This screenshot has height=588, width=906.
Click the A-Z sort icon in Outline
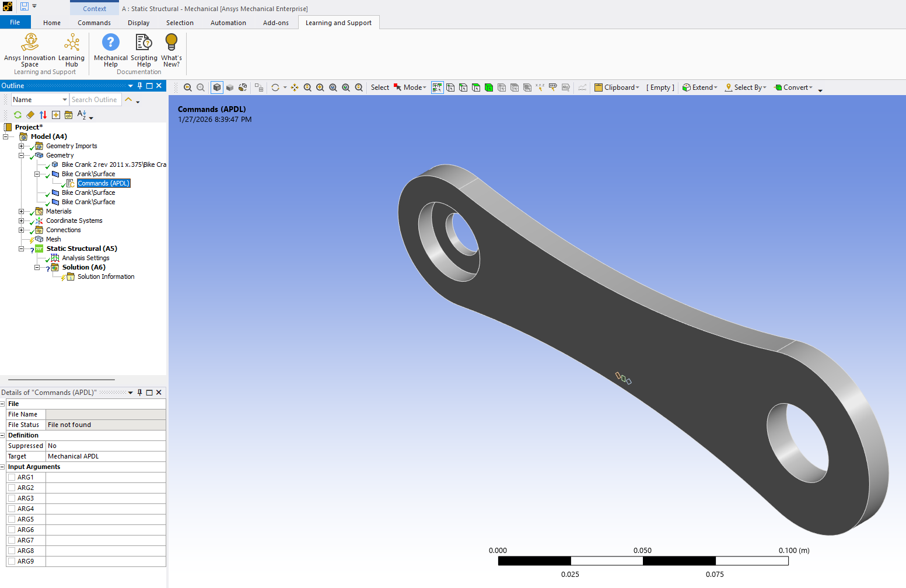(x=82, y=115)
